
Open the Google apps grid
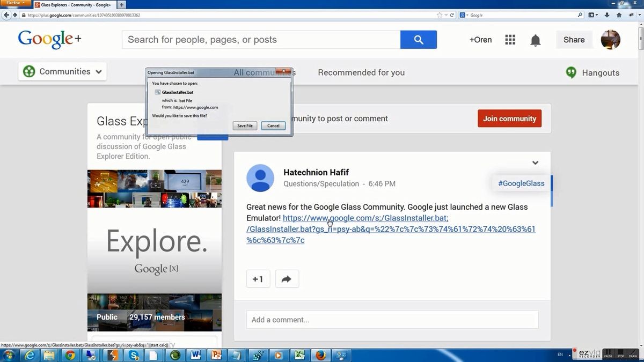510,40
